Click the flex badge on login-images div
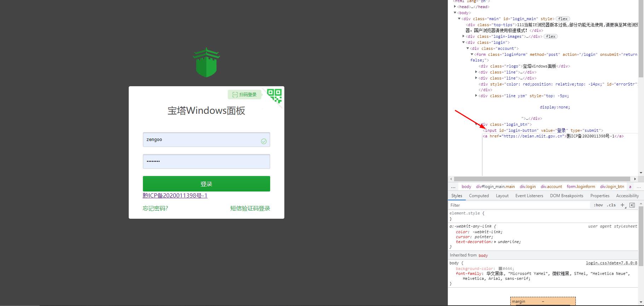This screenshot has height=306, width=644. [x=551, y=36]
